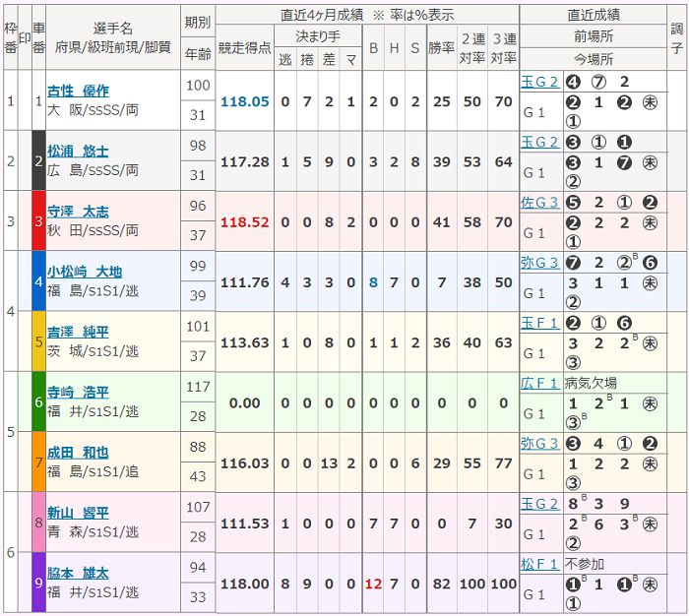The width and height of the screenshot is (689, 616).
Task: Click green car number 6 cell
Action: tap(39, 401)
